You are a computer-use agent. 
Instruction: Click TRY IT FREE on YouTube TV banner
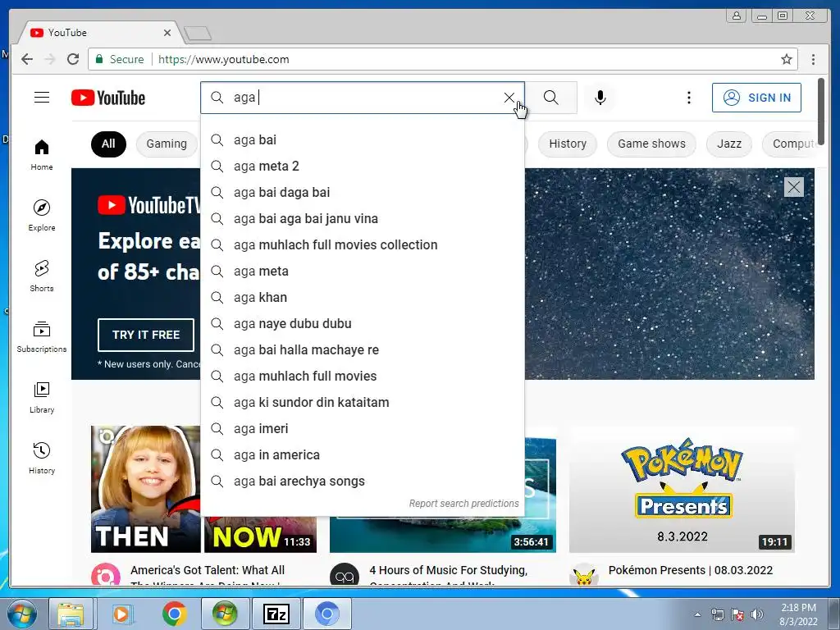[x=146, y=335]
